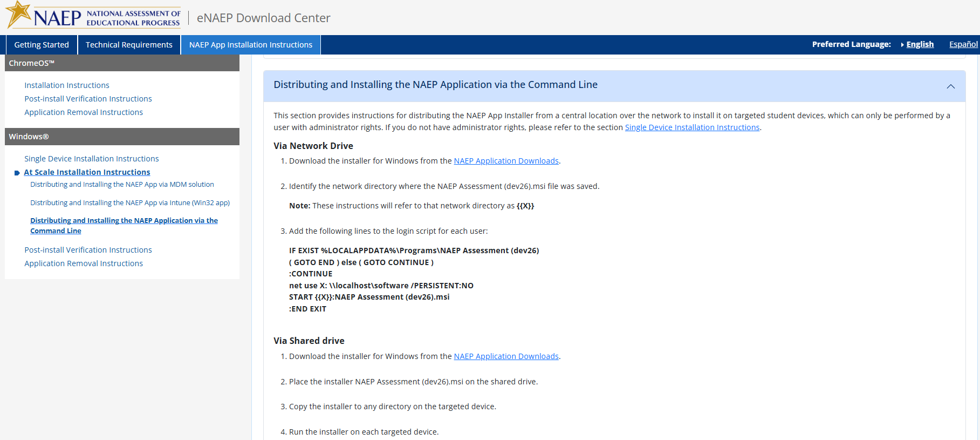Open ChromeOS Application Removal Instructions

(84, 112)
